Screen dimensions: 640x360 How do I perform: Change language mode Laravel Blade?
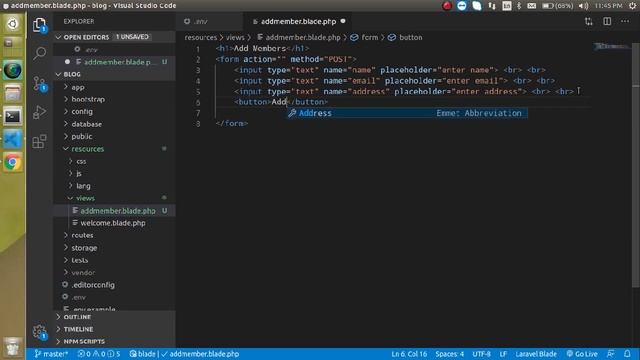click(536, 354)
